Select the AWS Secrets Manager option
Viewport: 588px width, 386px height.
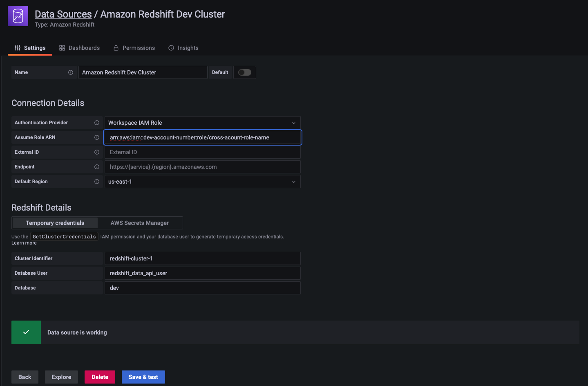click(x=140, y=223)
